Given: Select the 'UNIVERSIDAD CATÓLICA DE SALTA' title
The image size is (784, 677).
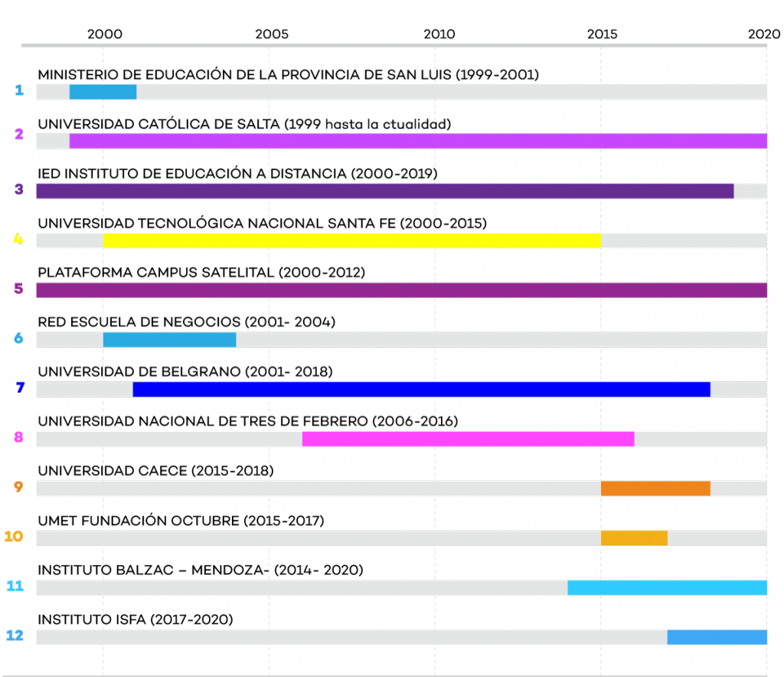Looking at the screenshot, I should tap(158, 124).
